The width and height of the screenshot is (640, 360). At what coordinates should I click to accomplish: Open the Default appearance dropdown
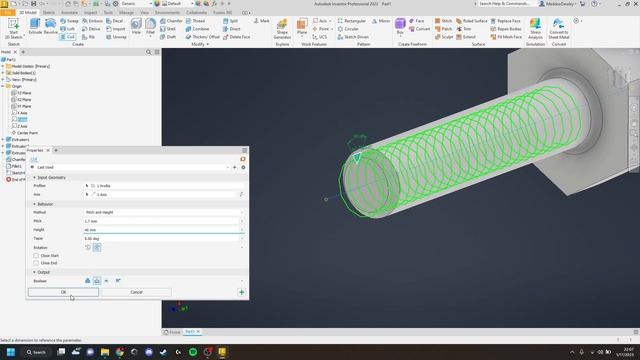point(178,4)
